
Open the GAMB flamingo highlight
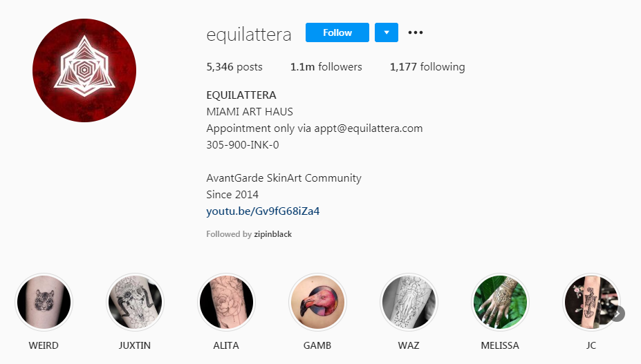(x=317, y=303)
